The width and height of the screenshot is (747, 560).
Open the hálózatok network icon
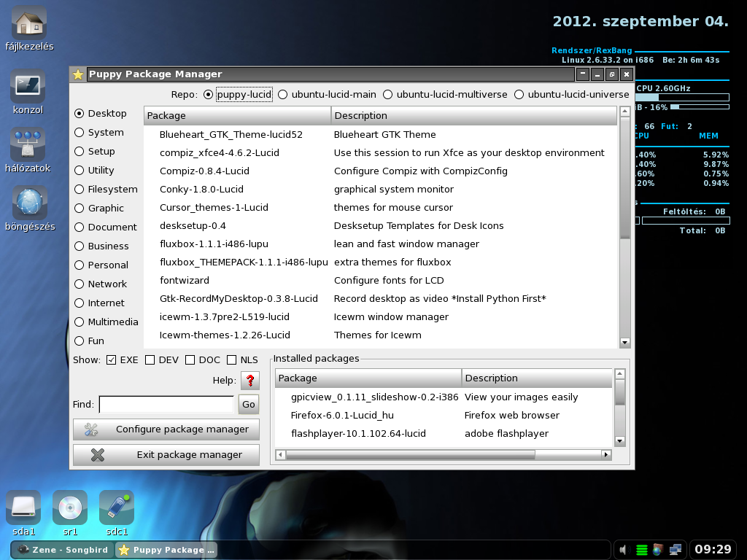(x=28, y=145)
